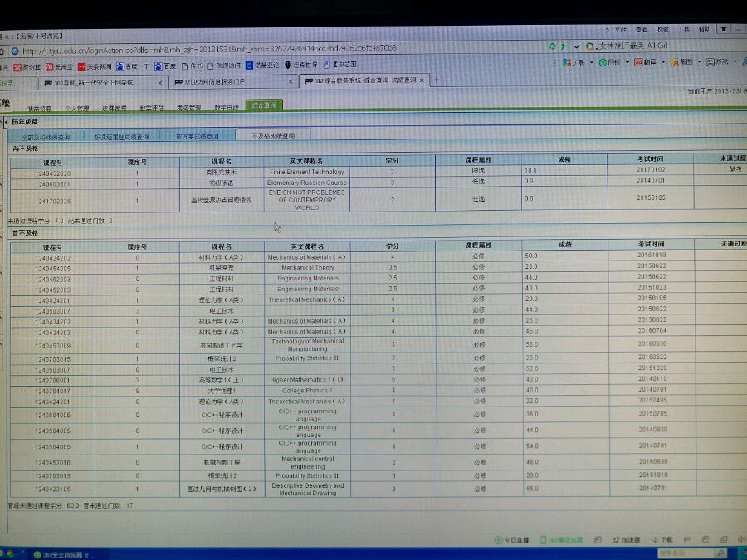This screenshot has width=747, height=560.
Task: Open the 教学评估 navigation item
Action: point(152,108)
